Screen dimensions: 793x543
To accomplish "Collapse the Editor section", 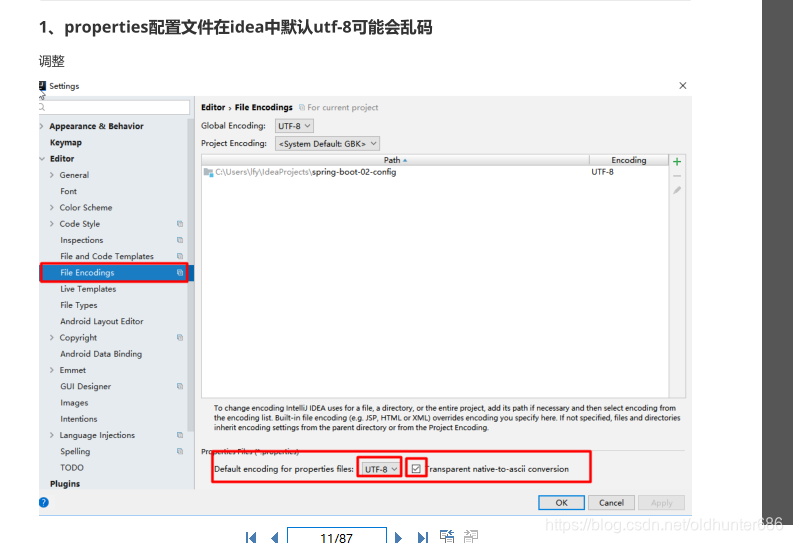I will [41, 159].
